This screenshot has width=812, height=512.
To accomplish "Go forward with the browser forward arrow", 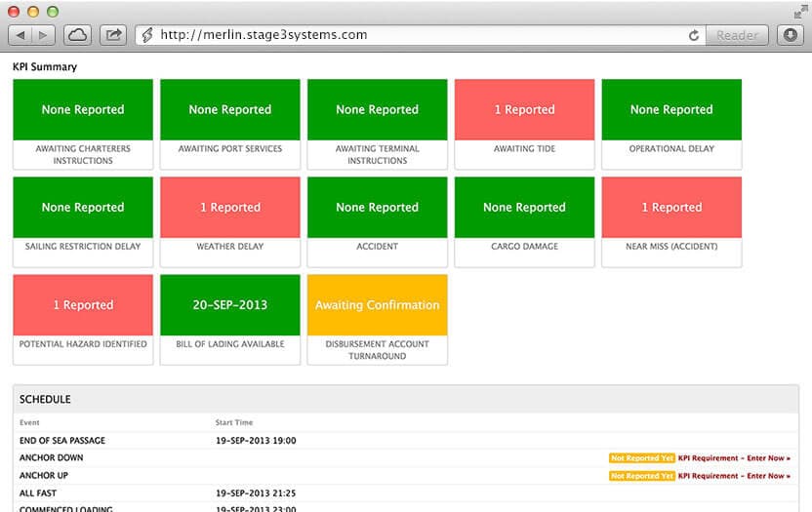I will point(44,35).
